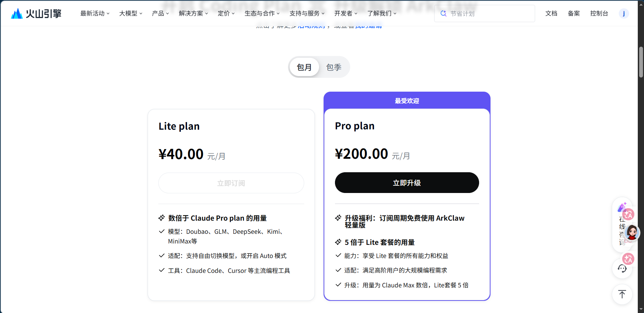Select the 包月 billing option
This screenshot has width=644, height=313.
[x=305, y=67]
